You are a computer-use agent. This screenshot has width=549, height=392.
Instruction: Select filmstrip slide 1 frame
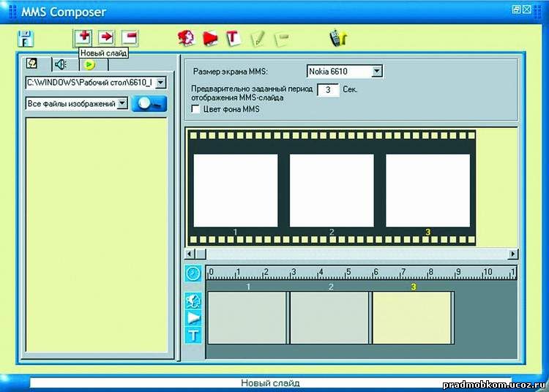236,191
